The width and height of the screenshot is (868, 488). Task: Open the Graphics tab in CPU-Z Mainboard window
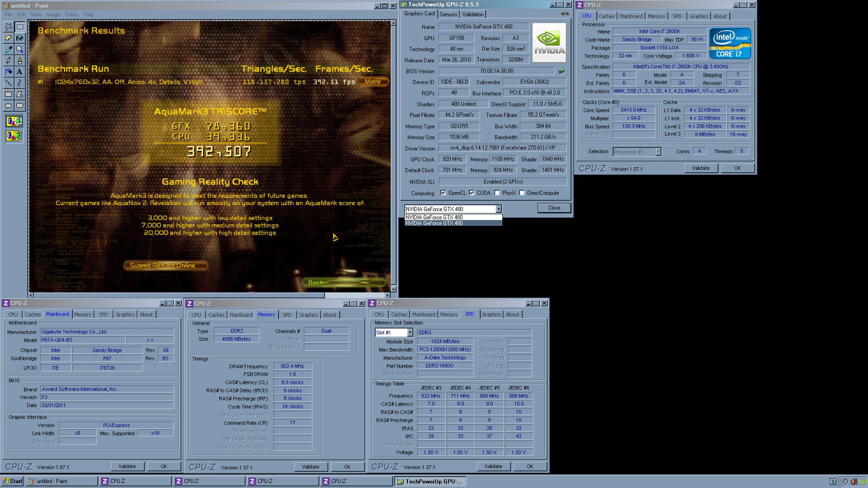coord(125,314)
